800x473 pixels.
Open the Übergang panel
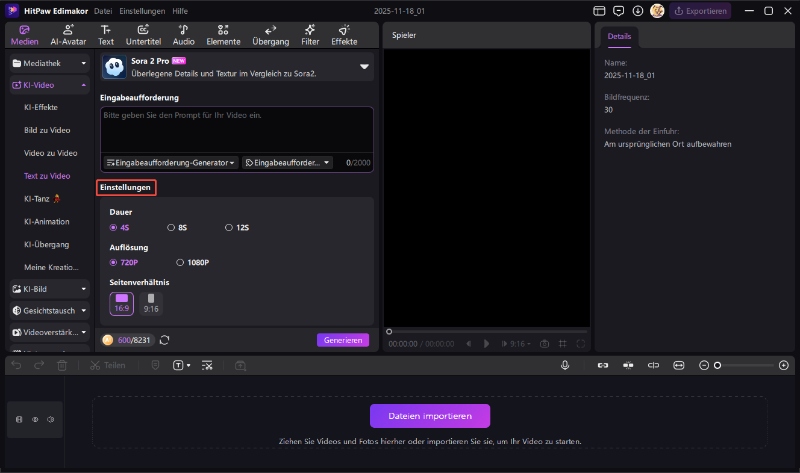(270, 35)
